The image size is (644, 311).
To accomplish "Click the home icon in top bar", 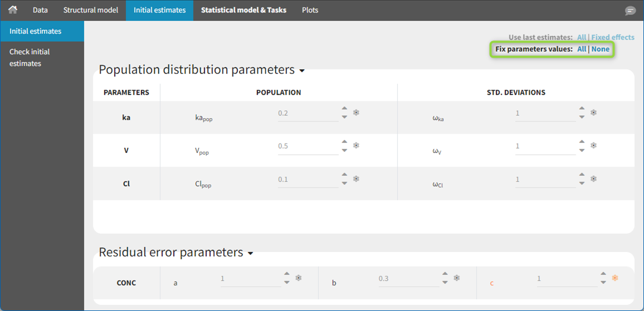I will pos(12,10).
